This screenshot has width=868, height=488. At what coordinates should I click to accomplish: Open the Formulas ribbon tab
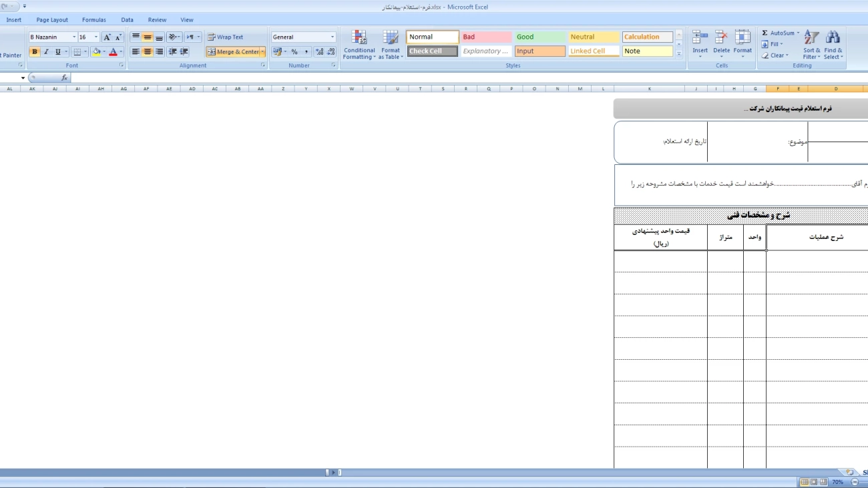[94, 20]
